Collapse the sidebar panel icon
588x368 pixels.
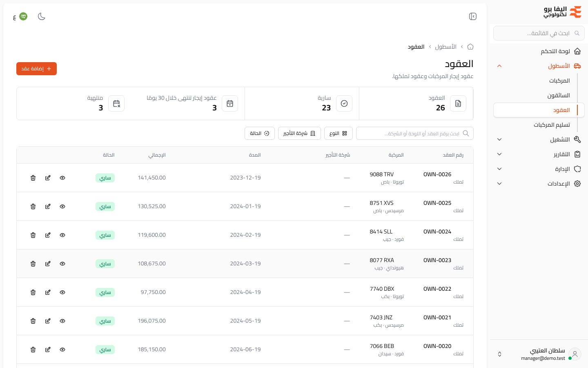pyautogui.click(x=473, y=16)
